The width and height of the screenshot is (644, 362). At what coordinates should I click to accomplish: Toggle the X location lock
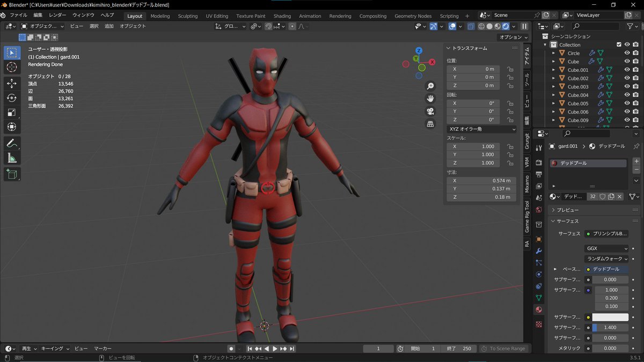(x=510, y=69)
